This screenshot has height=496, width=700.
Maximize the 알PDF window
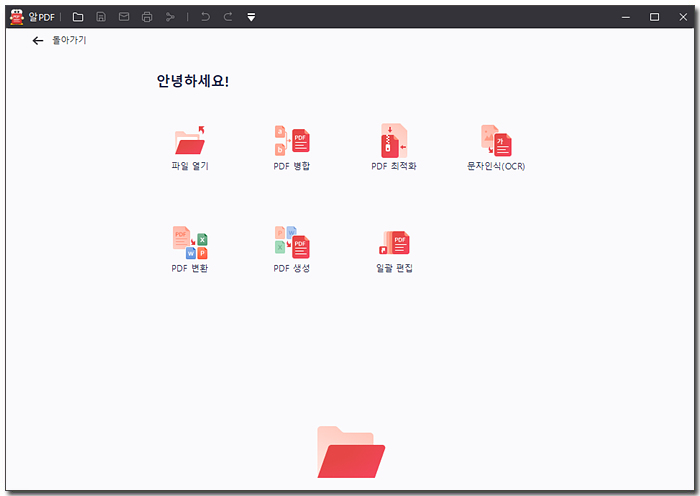tap(654, 17)
